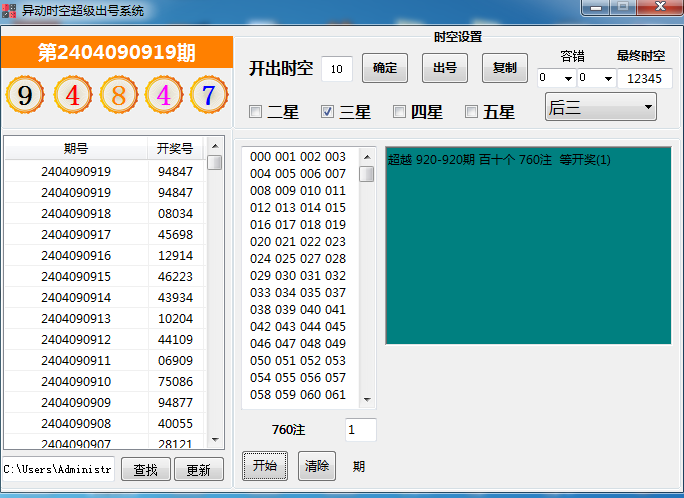Click the 出号 button
Image resolution: width=684 pixels, height=498 pixels.
445,68
